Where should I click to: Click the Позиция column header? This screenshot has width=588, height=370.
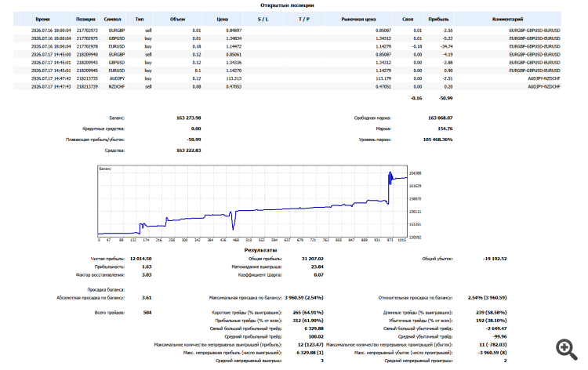coord(85,19)
